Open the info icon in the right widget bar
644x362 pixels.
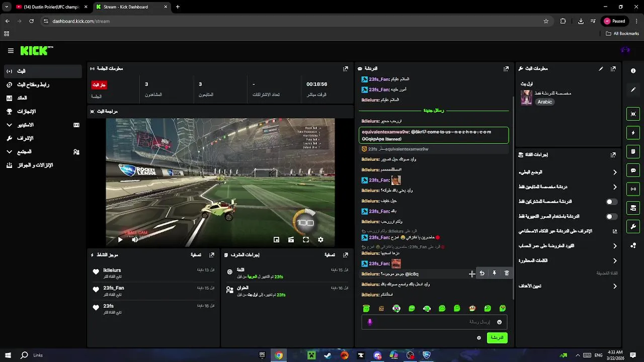633,71
